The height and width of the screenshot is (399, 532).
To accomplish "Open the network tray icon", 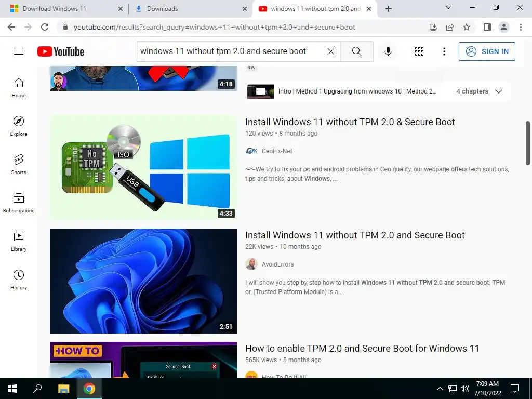I will 453,389.
